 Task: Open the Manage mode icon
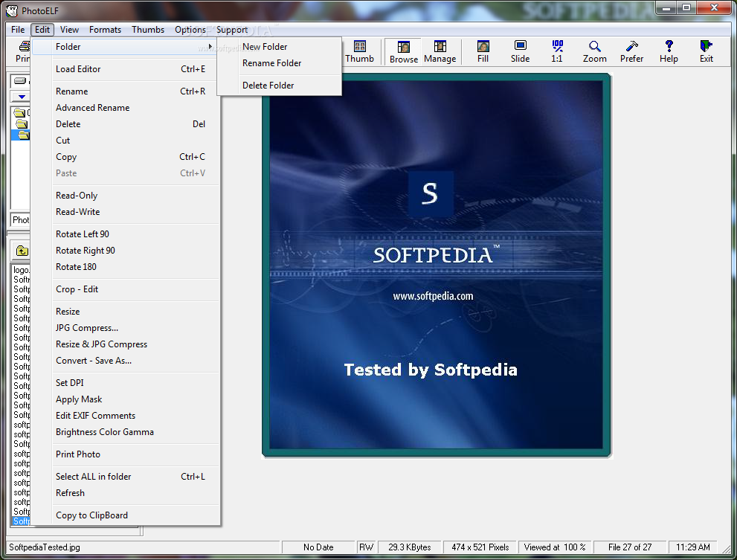[x=440, y=51]
